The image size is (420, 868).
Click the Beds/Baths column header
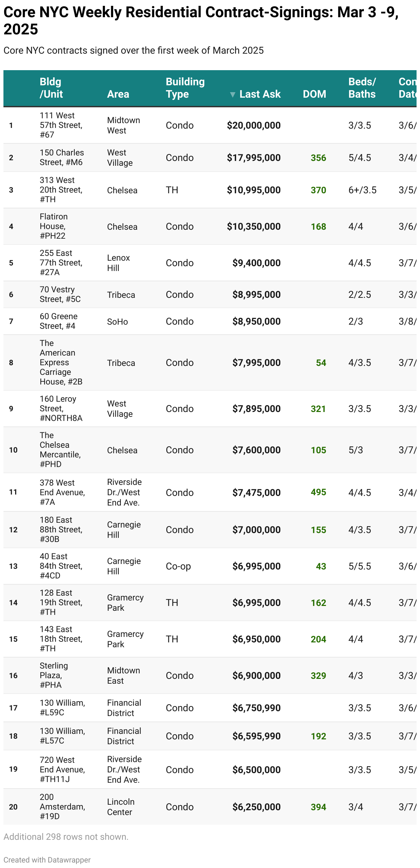(362, 88)
